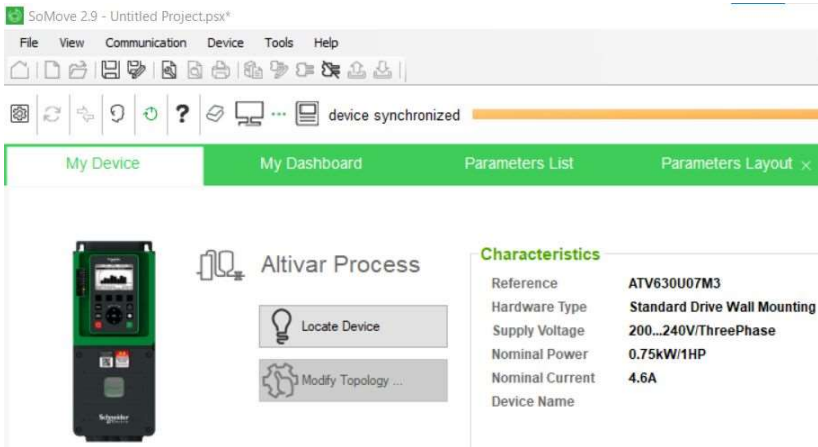The height and width of the screenshot is (447, 818).
Task: Click the device panel status icon
Action: point(307,114)
